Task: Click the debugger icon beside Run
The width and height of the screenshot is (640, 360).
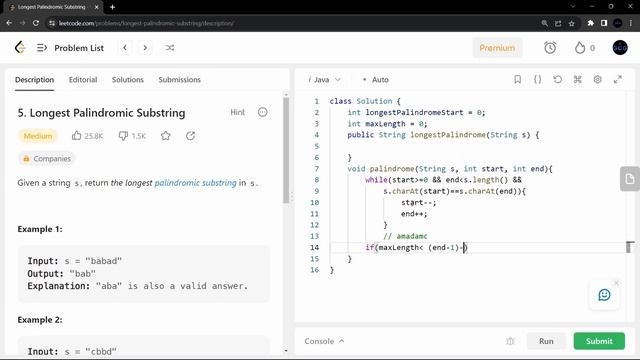Action: click(510, 341)
